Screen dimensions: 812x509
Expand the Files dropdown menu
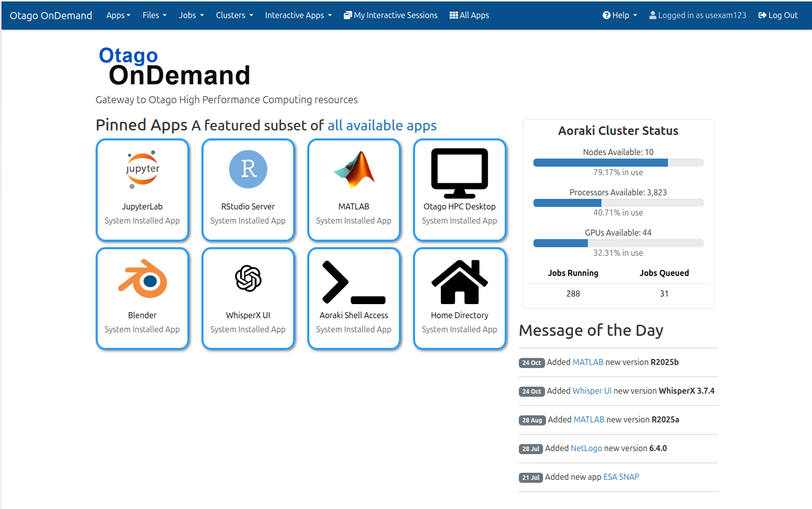[155, 15]
